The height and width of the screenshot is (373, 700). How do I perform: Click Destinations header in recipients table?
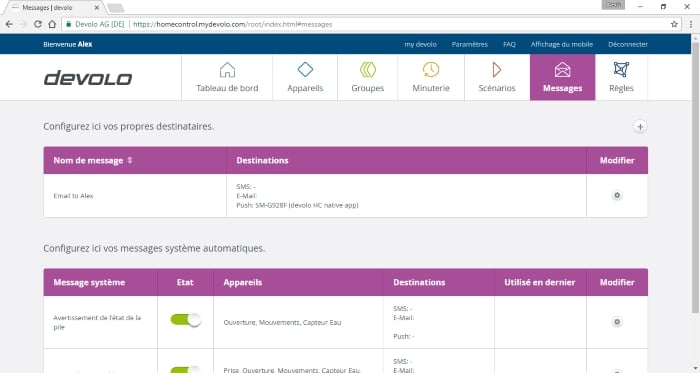tap(262, 160)
